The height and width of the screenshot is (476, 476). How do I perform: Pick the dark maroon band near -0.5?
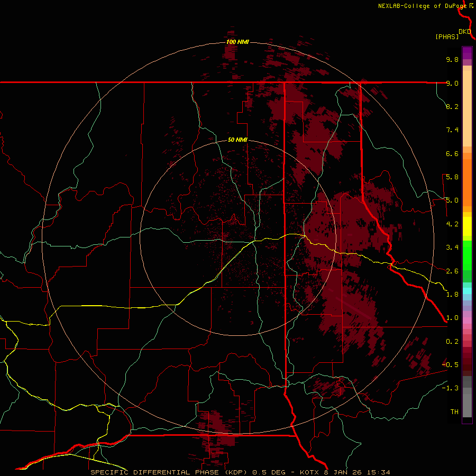(x=467, y=368)
